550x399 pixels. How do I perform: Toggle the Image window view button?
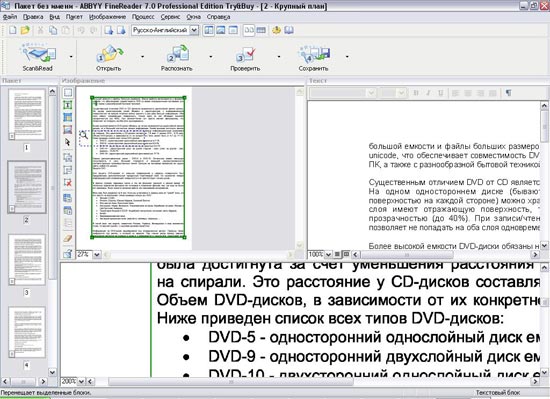point(221,30)
